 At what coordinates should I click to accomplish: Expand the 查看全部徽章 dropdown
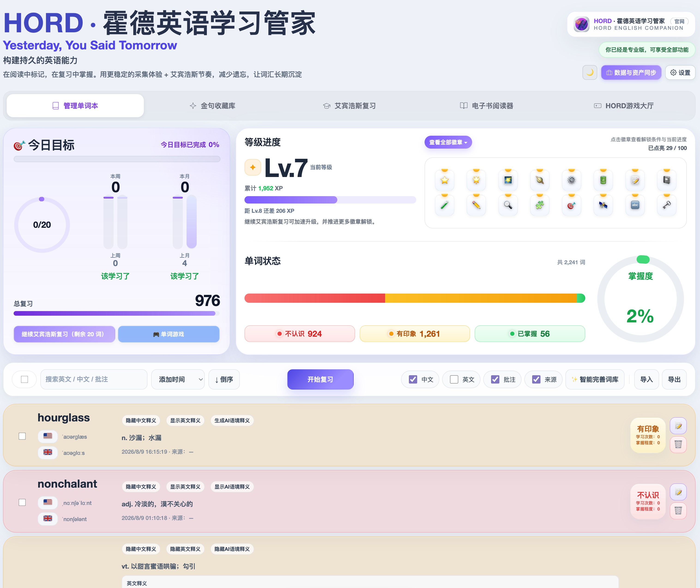pyautogui.click(x=448, y=142)
